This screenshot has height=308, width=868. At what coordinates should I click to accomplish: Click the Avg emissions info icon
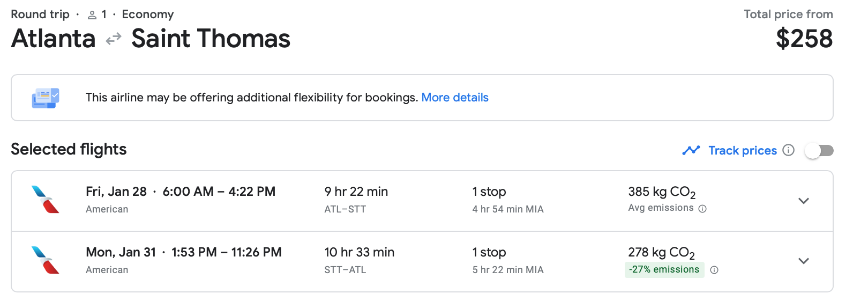coord(702,209)
